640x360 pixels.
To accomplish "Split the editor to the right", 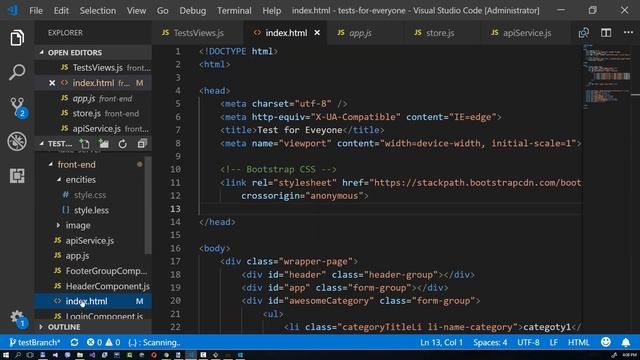I will click(x=606, y=33).
